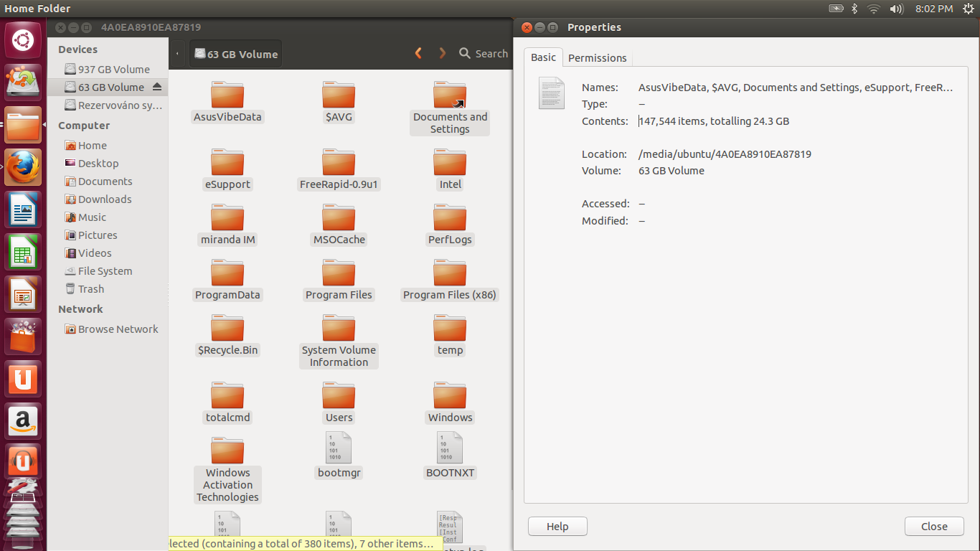Image resolution: width=980 pixels, height=551 pixels.
Task: Select the MSOCache folder
Action: point(339,225)
